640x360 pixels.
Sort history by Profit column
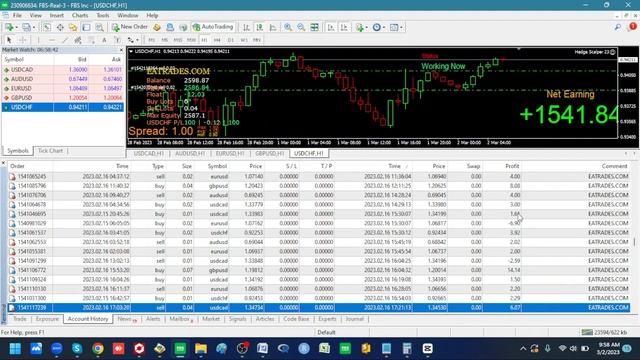[x=512, y=166]
